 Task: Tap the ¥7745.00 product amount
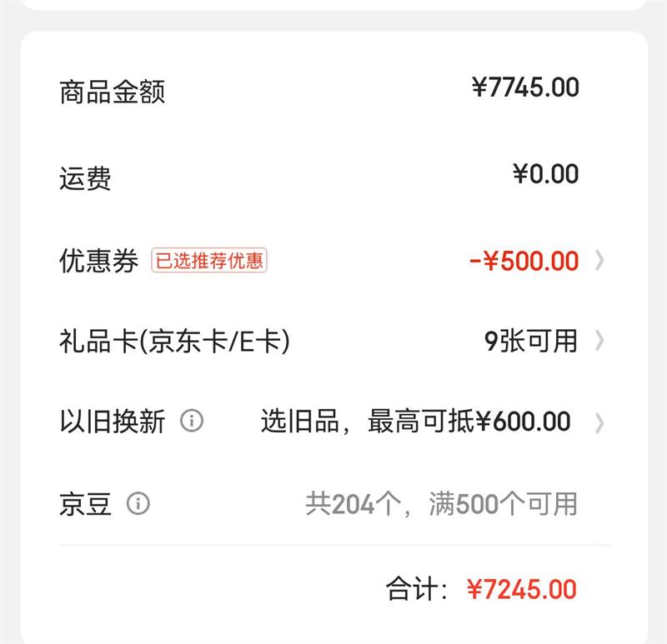click(525, 87)
